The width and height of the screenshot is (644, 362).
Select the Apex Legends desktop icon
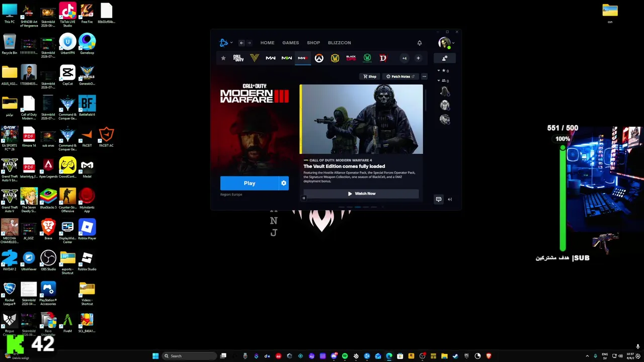pos(48,168)
